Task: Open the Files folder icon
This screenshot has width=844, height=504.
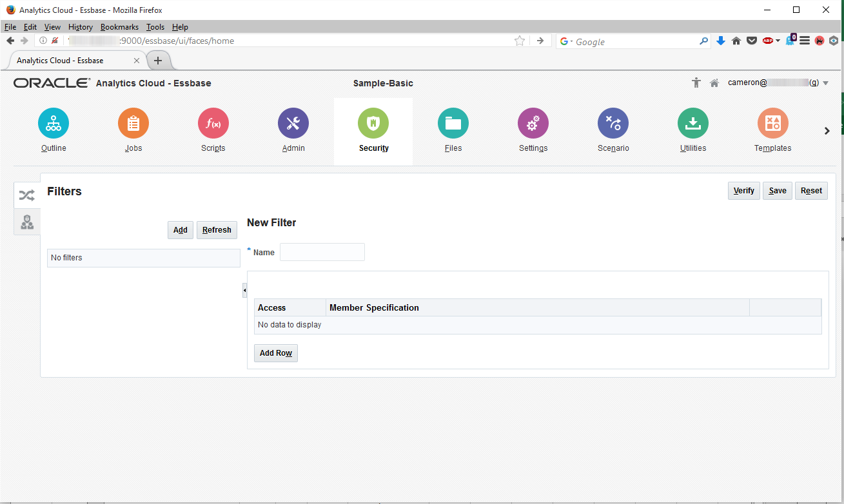Action: pos(453,123)
